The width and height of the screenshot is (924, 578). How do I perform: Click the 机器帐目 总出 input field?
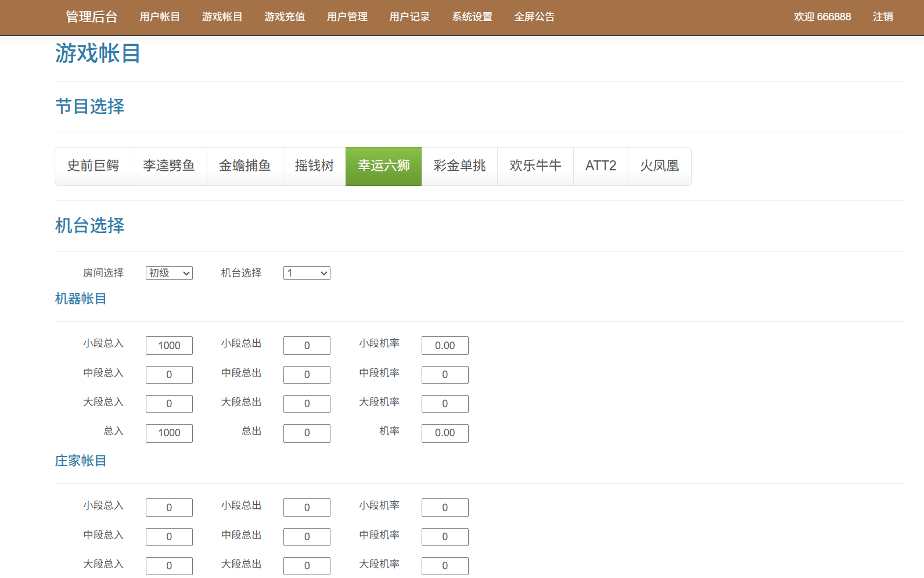[307, 433]
